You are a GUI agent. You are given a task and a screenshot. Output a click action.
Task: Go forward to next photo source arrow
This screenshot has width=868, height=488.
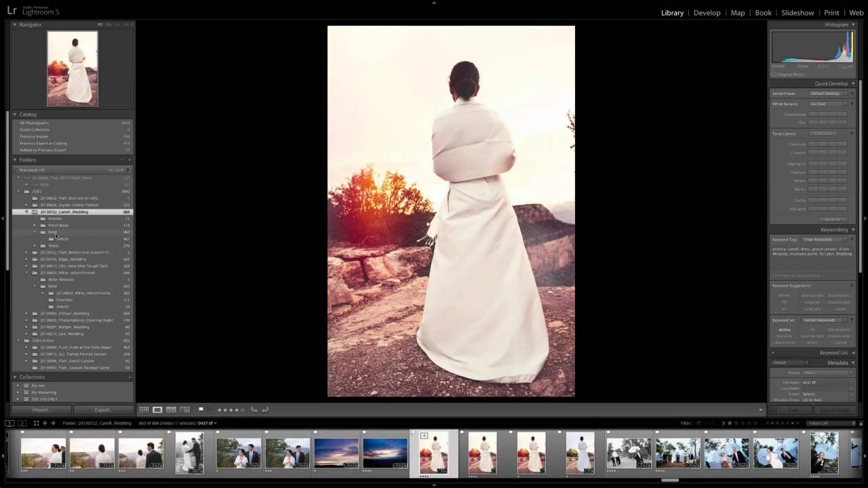[x=53, y=423]
